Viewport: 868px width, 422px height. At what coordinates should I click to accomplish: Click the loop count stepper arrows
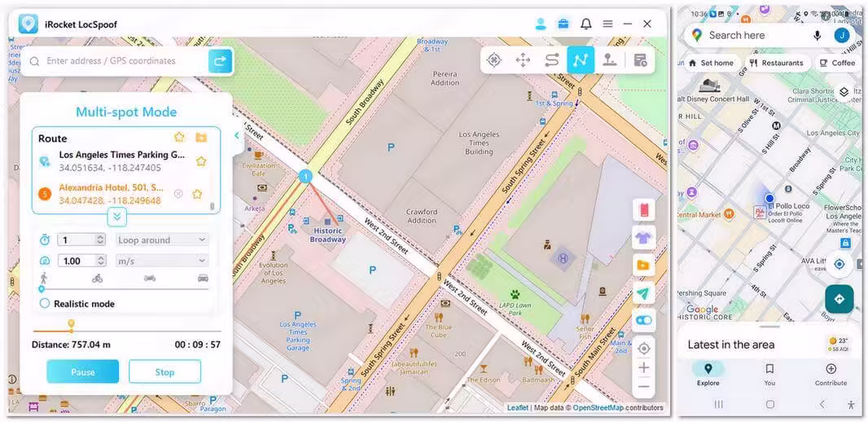[x=101, y=240]
